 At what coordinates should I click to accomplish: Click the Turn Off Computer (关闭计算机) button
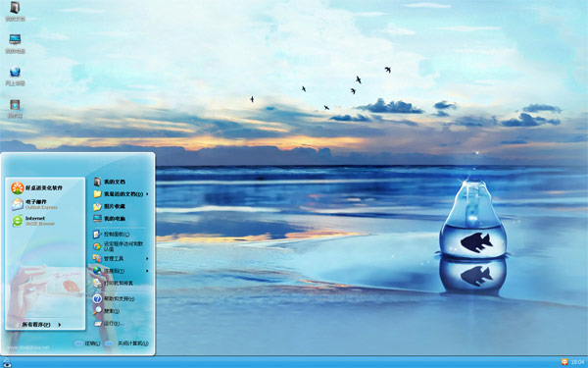[x=126, y=343]
